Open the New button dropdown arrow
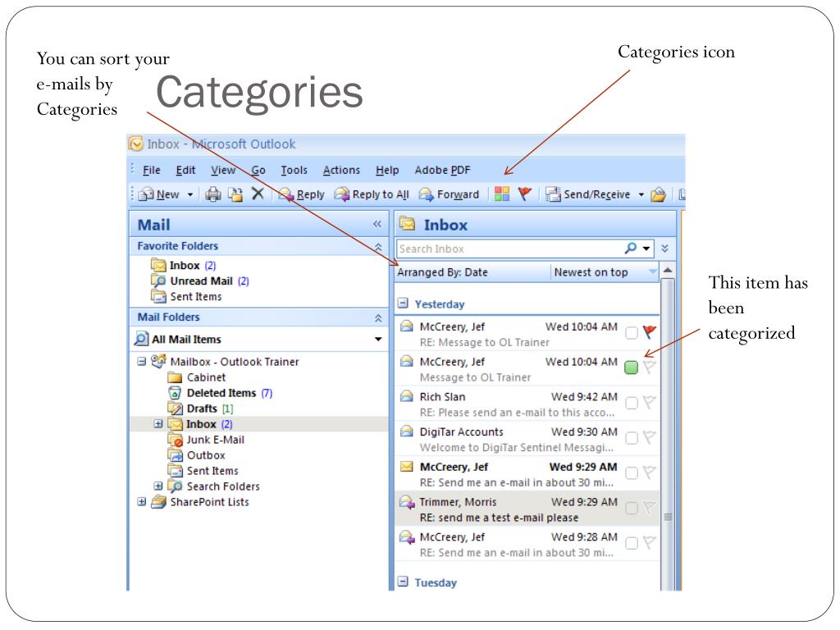The height and width of the screenshot is (630, 840). (190, 194)
